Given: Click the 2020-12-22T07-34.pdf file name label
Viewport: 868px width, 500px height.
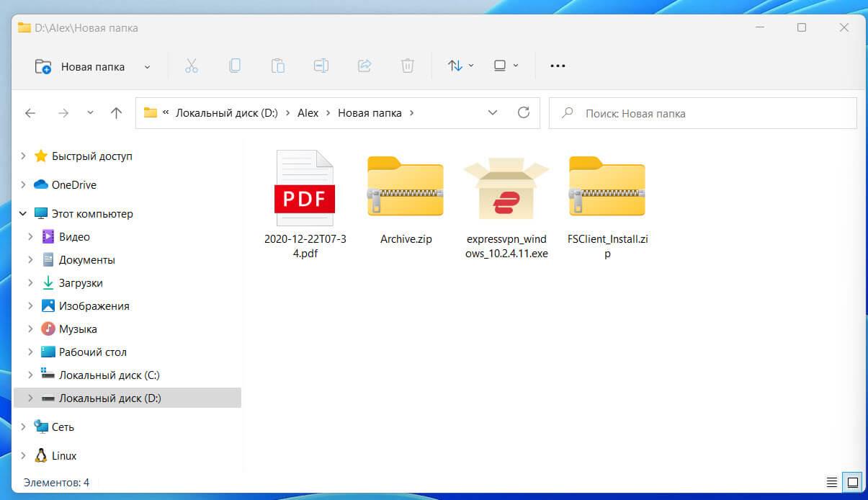Looking at the screenshot, I should tap(305, 246).
